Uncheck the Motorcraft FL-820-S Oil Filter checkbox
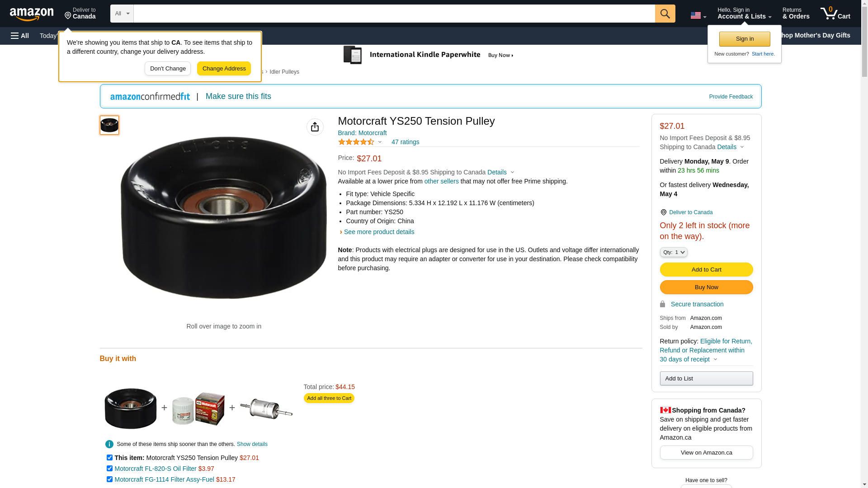The width and height of the screenshot is (868, 488). click(x=109, y=469)
